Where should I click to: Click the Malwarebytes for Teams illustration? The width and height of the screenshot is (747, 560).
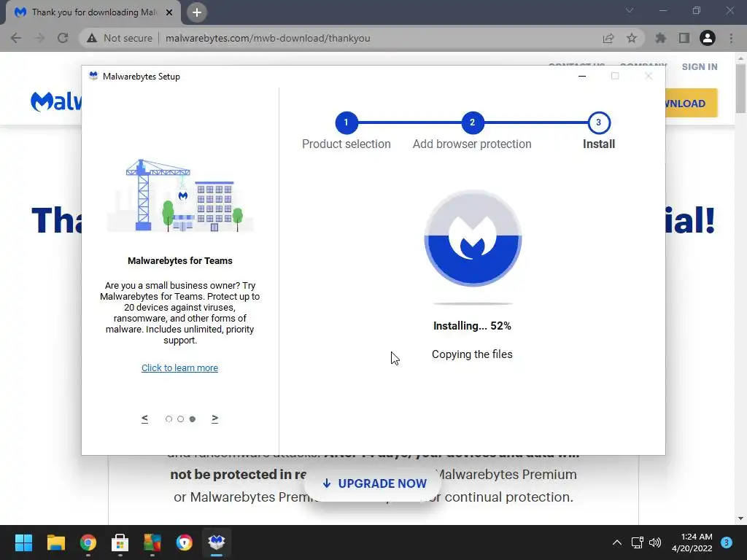pos(180,195)
